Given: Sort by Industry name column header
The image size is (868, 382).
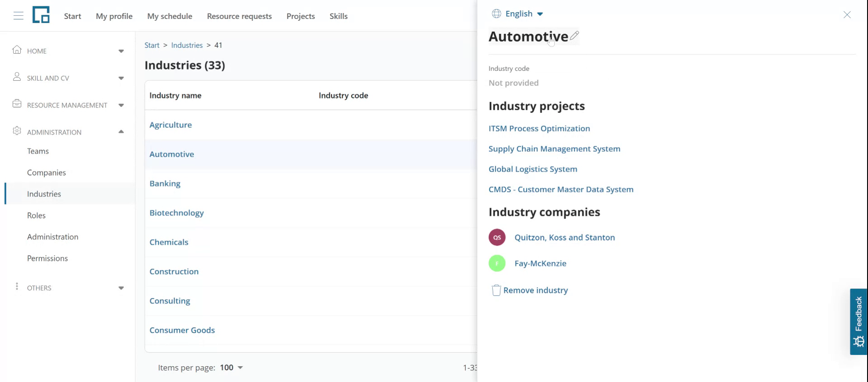Looking at the screenshot, I should click(x=175, y=95).
